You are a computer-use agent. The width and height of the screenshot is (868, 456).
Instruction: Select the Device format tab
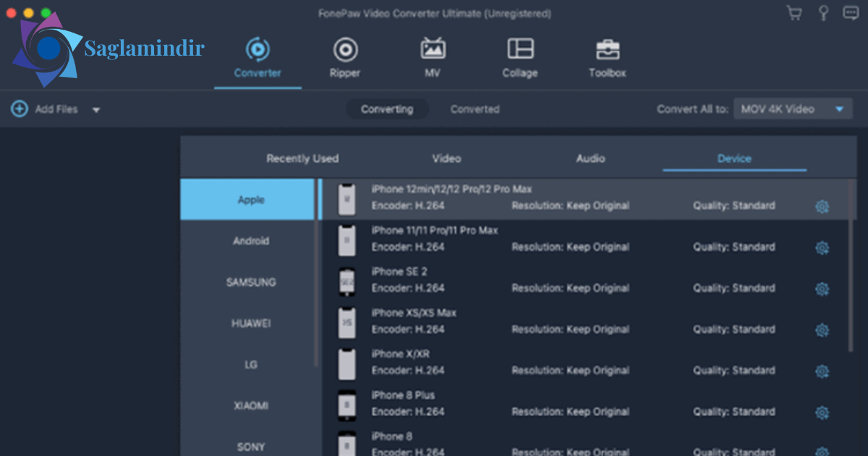[x=734, y=159]
